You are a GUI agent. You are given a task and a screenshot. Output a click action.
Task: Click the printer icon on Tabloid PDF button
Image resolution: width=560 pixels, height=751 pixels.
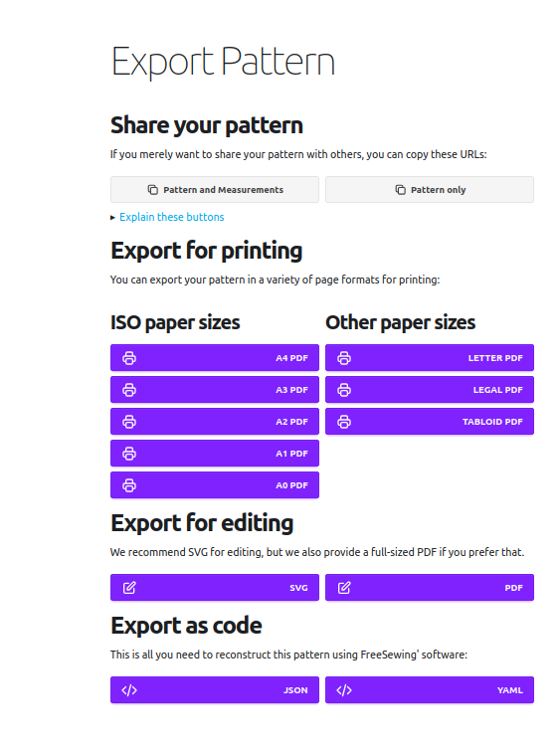pyautogui.click(x=344, y=422)
